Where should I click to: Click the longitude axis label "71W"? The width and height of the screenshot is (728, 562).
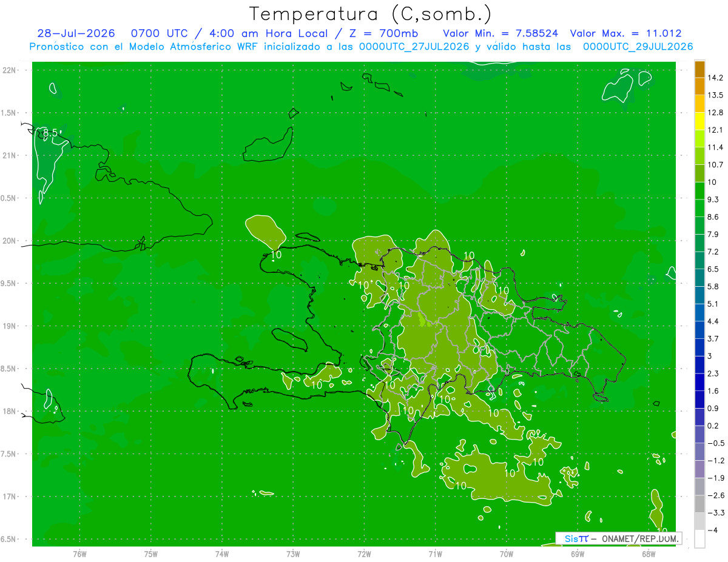tap(435, 554)
